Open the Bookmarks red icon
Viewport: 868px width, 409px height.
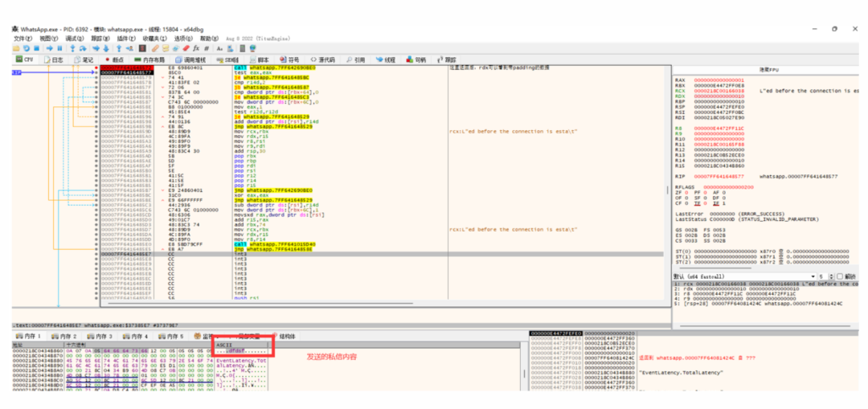point(186,48)
